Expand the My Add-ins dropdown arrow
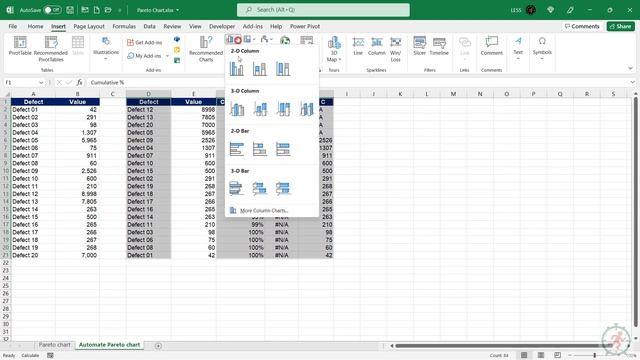 [167, 56]
